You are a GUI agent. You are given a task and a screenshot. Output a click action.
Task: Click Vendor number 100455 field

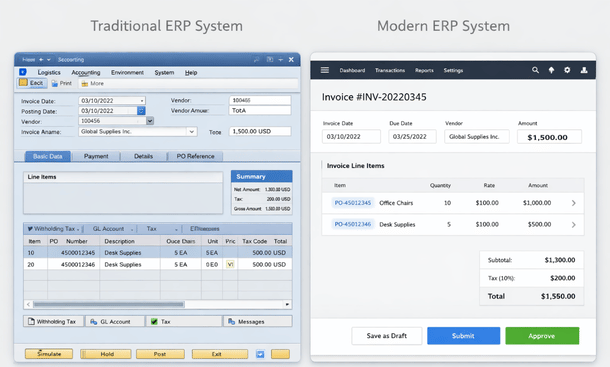click(260, 100)
